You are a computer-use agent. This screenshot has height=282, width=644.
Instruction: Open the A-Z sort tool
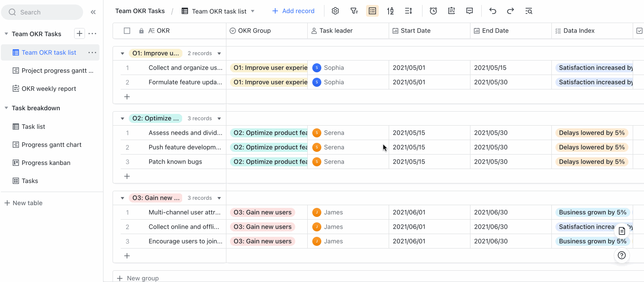click(x=390, y=11)
